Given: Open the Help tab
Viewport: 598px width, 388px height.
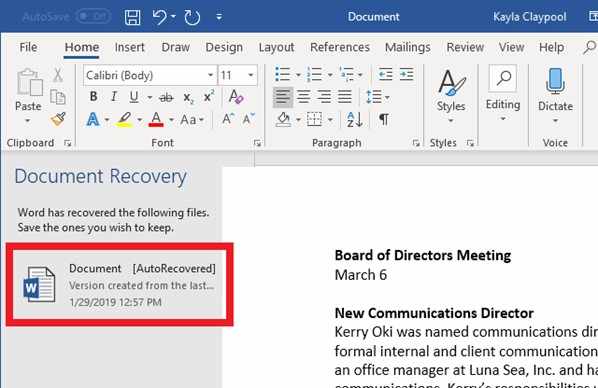Looking at the screenshot, I should (551, 47).
